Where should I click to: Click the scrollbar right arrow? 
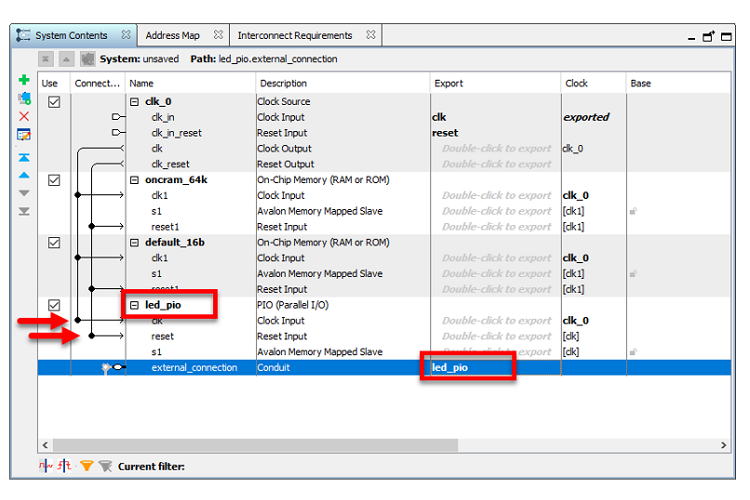tap(723, 445)
